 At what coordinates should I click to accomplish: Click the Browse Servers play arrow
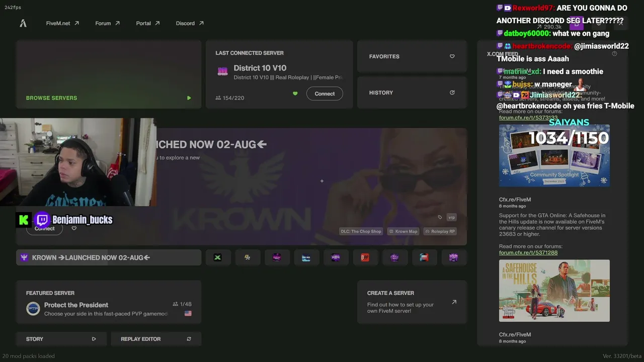pos(189,98)
